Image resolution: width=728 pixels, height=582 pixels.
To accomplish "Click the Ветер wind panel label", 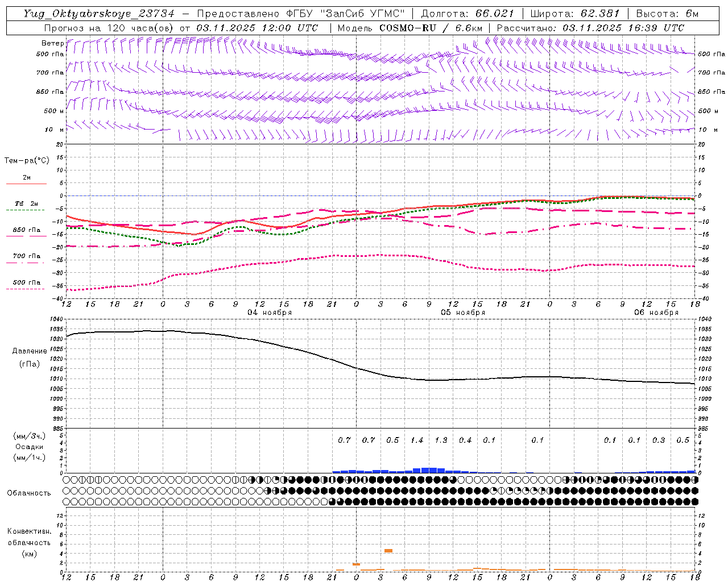I will 52,43.
